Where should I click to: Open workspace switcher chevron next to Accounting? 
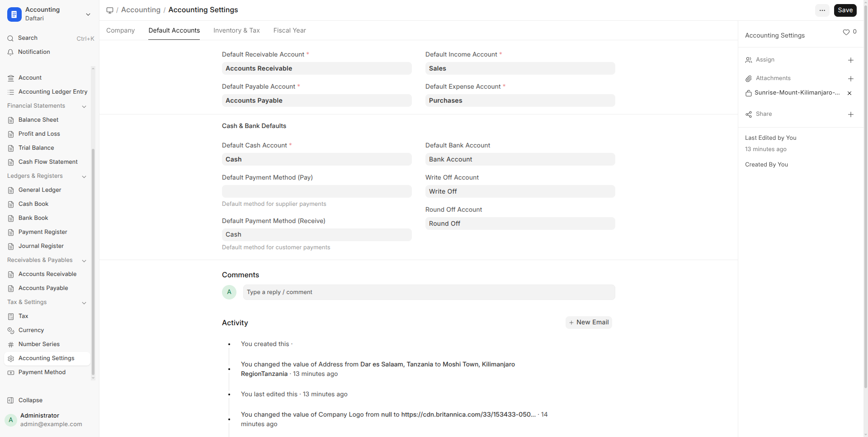point(88,14)
